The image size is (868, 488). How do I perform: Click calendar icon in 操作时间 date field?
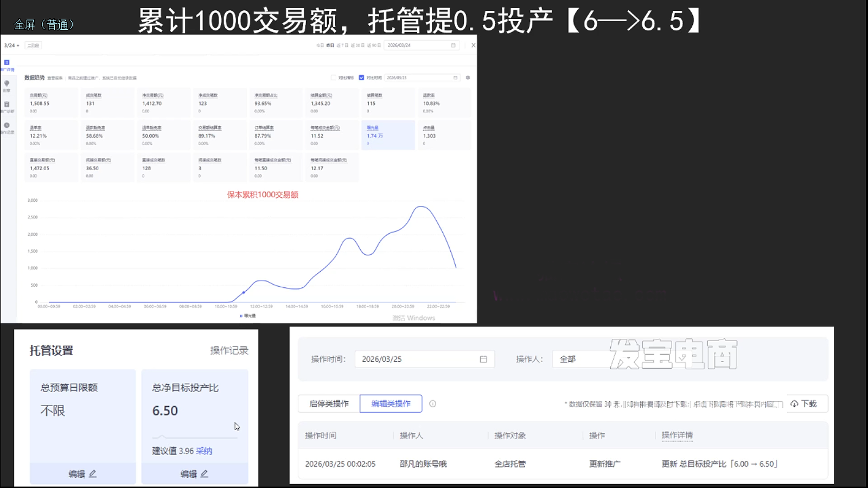(x=483, y=359)
